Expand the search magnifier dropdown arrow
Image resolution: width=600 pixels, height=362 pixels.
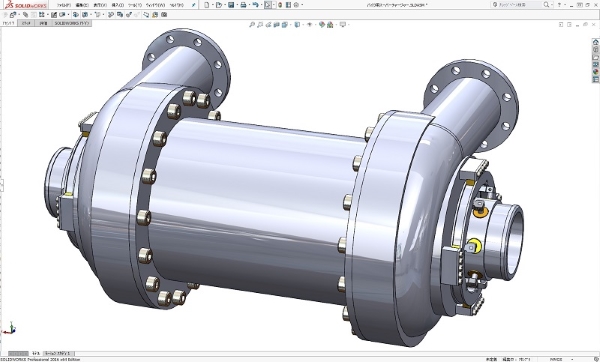tap(551, 5)
